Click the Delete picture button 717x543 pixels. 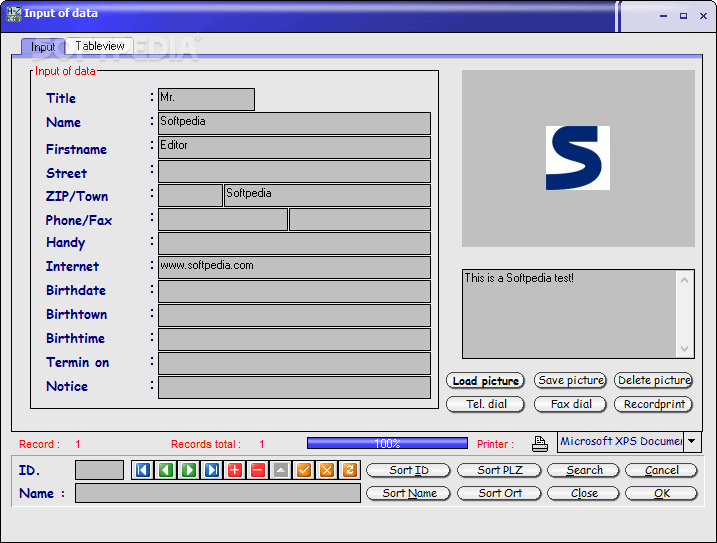(x=653, y=380)
